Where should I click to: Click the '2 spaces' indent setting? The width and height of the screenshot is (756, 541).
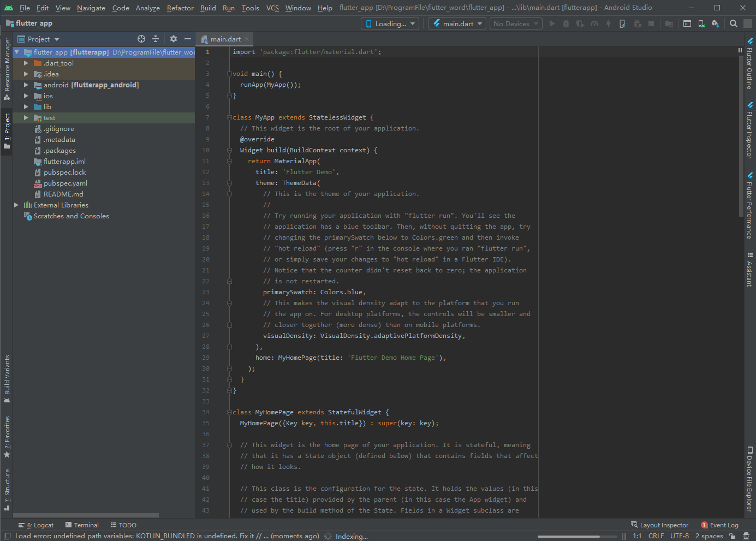click(709, 536)
